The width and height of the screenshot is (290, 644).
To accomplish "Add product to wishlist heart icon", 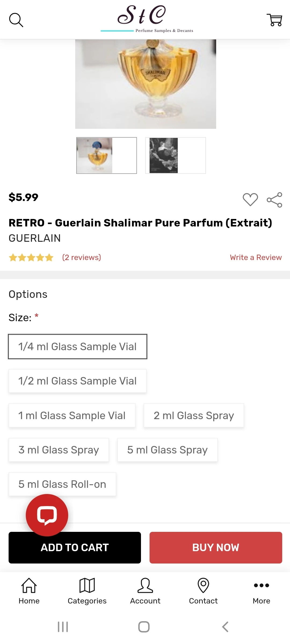I will pyautogui.click(x=250, y=200).
